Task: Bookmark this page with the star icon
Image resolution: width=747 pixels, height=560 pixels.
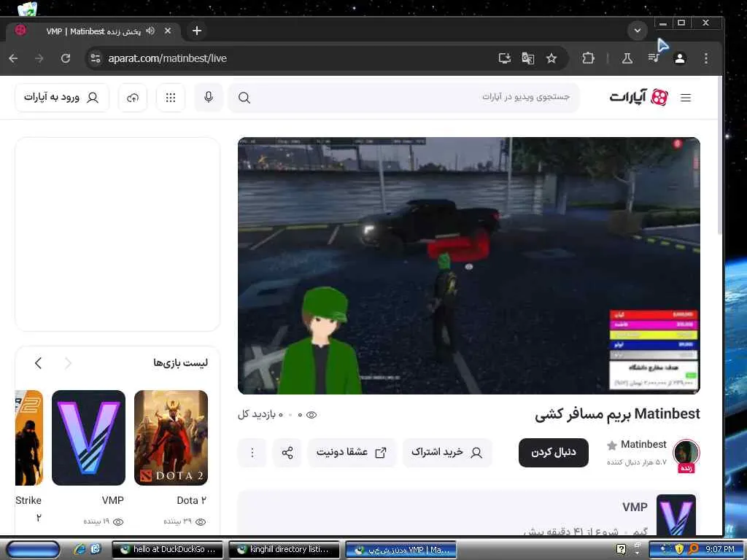Action: click(551, 58)
